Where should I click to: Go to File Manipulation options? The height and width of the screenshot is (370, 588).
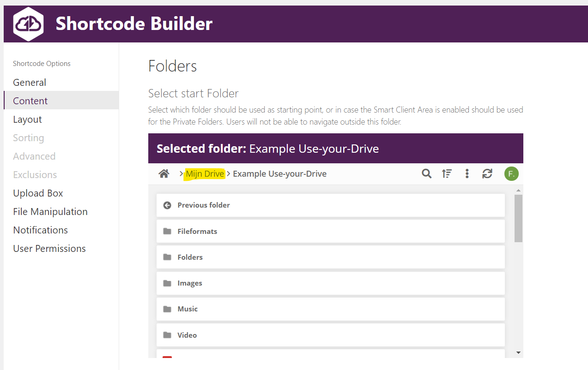[50, 212]
